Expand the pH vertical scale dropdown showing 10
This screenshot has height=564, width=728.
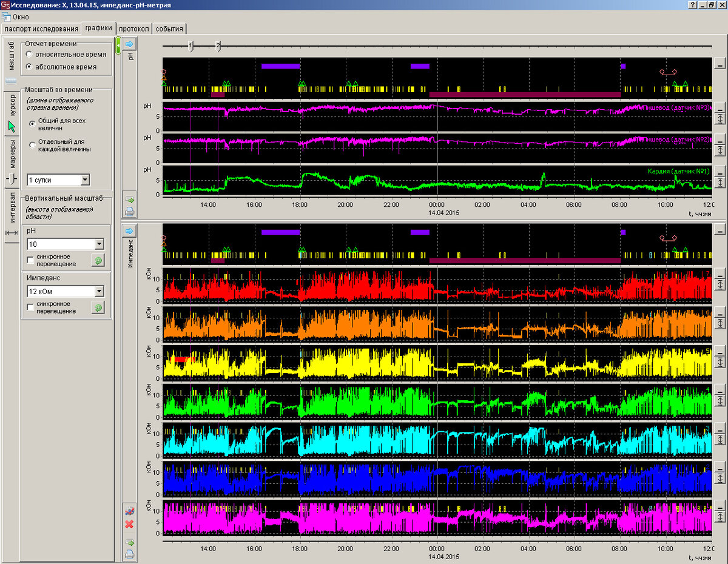click(99, 244)
